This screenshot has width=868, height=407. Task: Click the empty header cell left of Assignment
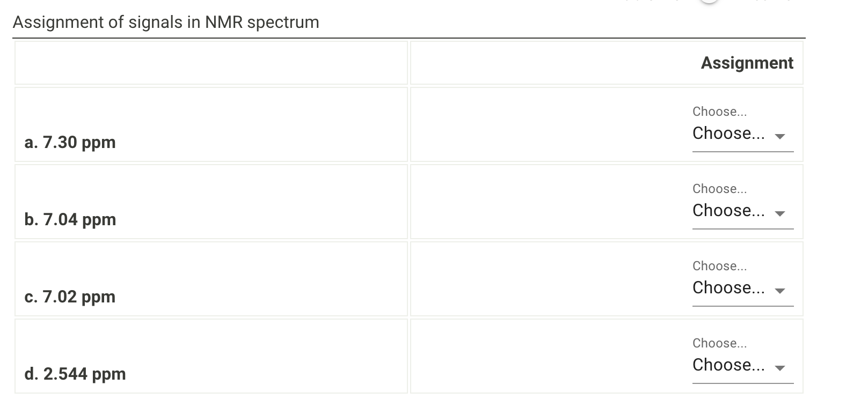pyautogui.click(x=211, y=63)
